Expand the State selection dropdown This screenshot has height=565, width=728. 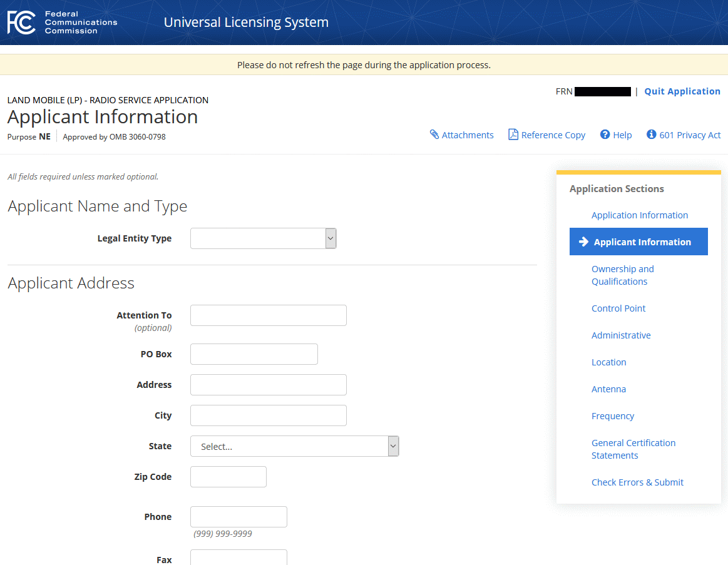(x=294, y=446)
